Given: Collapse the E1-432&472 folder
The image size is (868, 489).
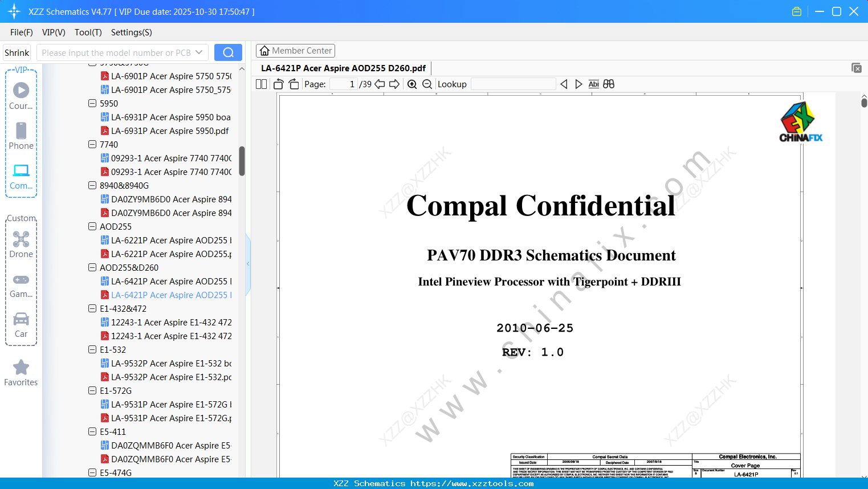Looking at the screenshot, I should [x=92, y=309].
